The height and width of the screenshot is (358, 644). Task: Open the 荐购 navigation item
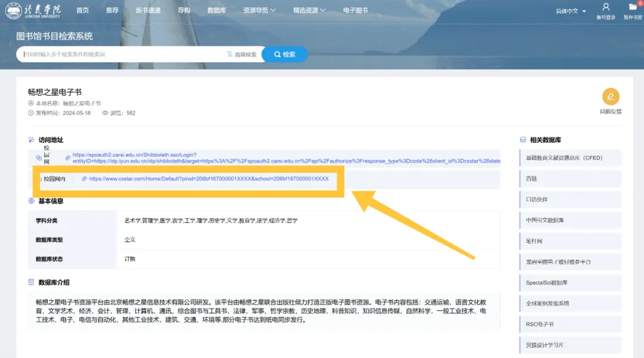[x=184, y=10]
